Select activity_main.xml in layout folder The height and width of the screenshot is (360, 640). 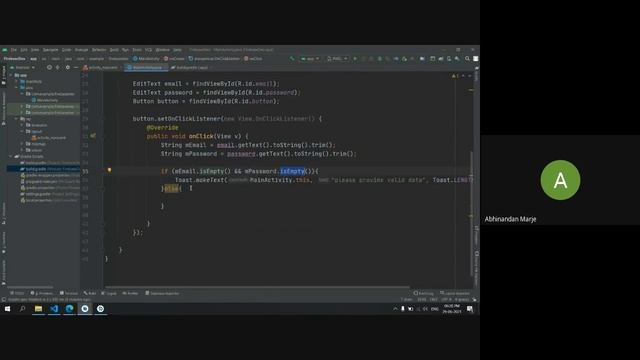[49, 138]
